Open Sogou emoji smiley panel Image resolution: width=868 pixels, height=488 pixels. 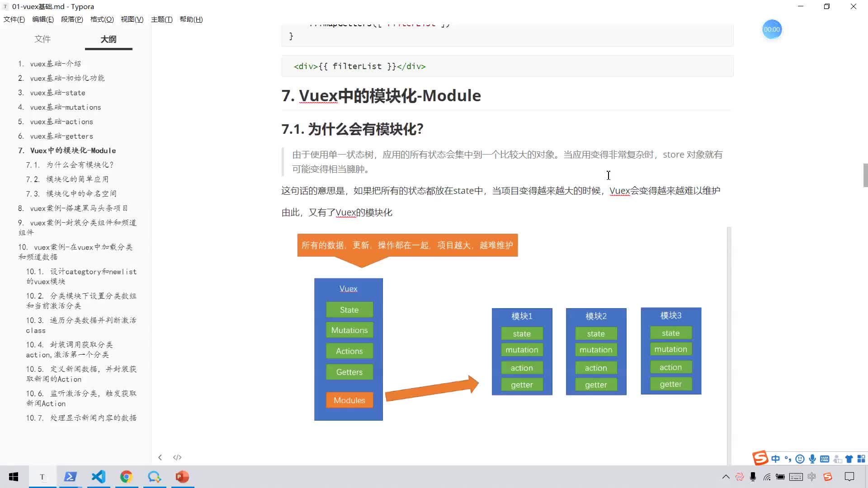pyautogui.click(x=800, y=459)
